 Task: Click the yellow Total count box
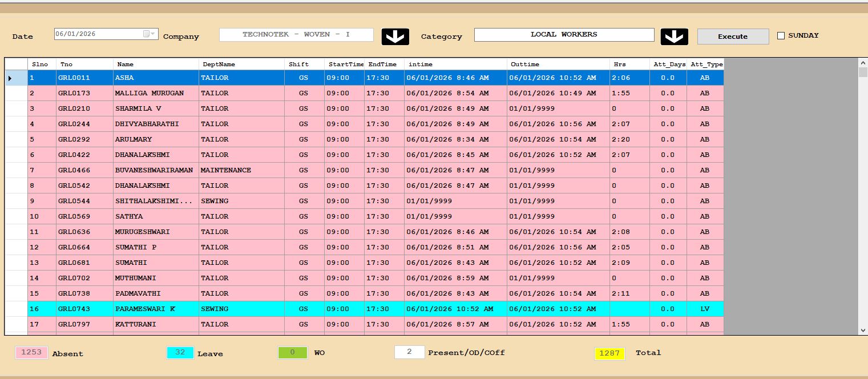pos(609,353)
